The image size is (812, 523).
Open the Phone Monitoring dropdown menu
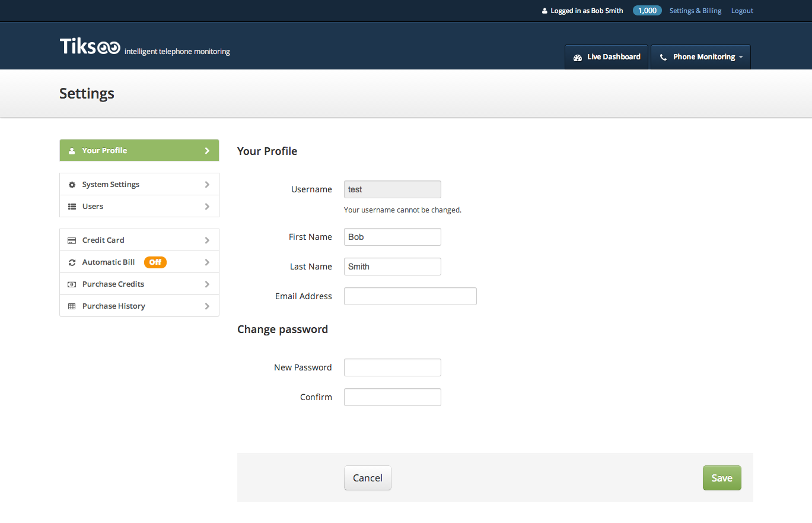pos(700,57)
